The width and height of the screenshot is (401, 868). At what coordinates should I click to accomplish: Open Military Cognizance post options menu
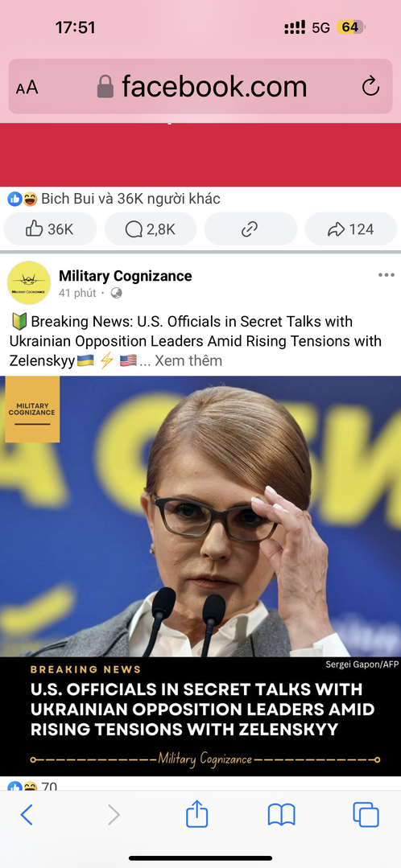(386, 275)
